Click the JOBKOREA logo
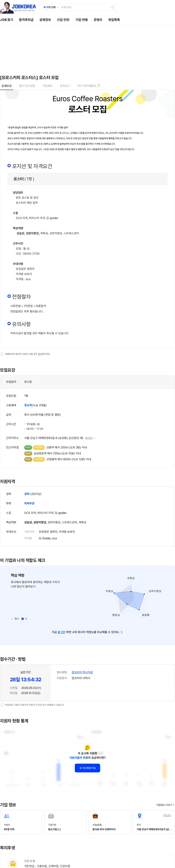 coord(23,7)
